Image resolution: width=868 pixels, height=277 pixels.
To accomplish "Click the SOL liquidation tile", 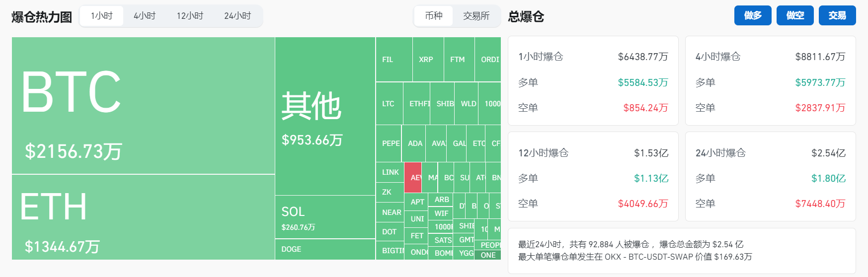I will point(325,217).
